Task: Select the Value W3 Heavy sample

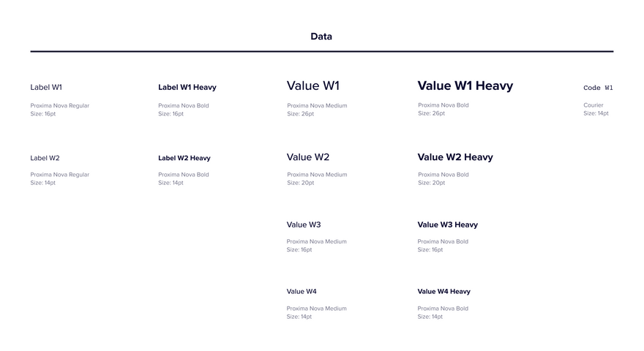Action: [448, 224]
